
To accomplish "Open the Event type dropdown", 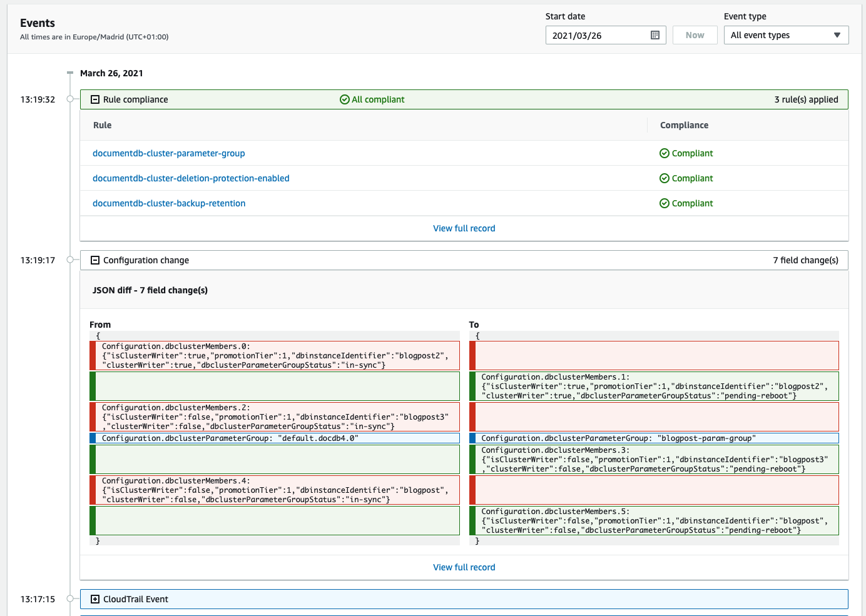I will pyautogui.click(x=785, y=35).
